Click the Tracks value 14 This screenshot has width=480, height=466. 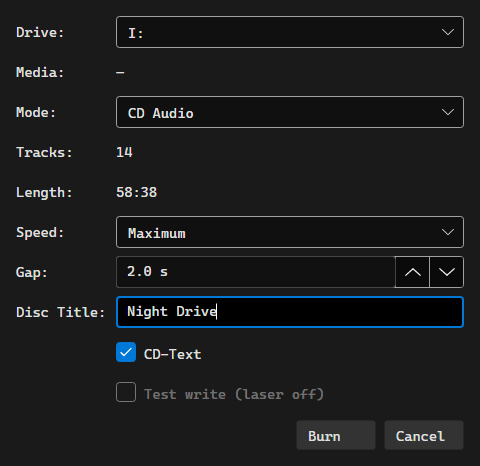pyautogui.click(x=124, y=152)
